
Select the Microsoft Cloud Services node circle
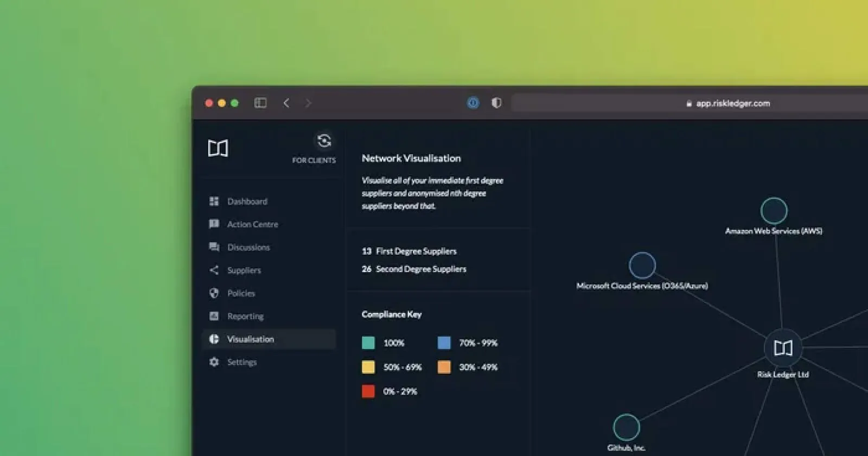click(x=642, y=265)
